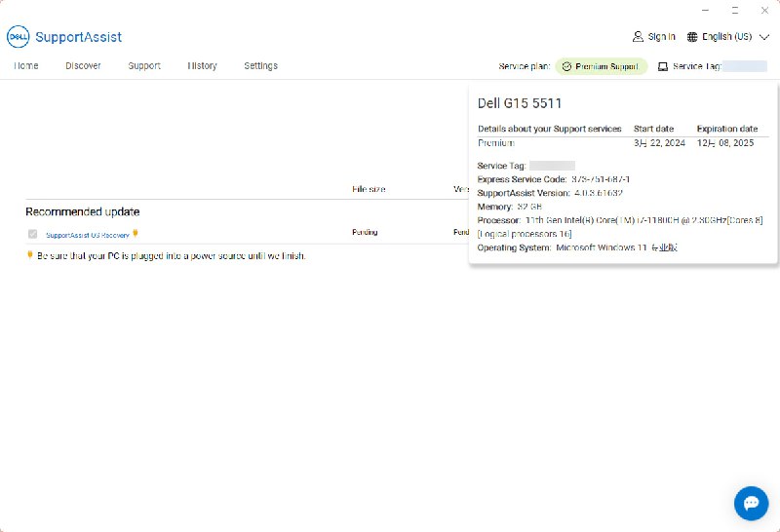Go to the Support tab

click(144, 66)
